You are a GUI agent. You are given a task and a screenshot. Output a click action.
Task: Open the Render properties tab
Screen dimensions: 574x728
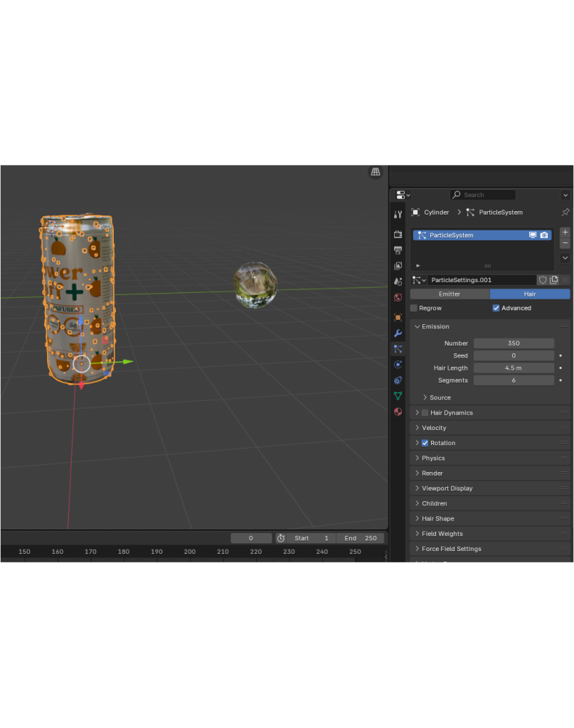tap(398, 234)
